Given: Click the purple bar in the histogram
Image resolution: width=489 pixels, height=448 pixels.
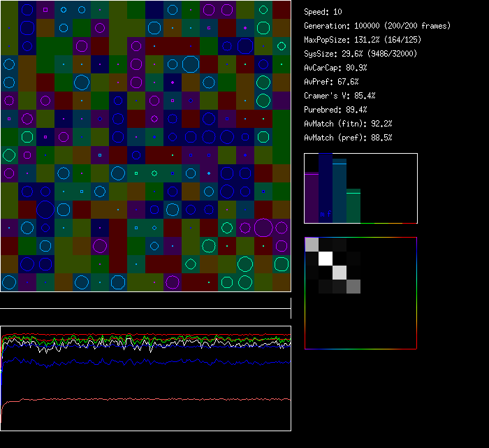Looking at the screenshot, I should coord(312,198).
